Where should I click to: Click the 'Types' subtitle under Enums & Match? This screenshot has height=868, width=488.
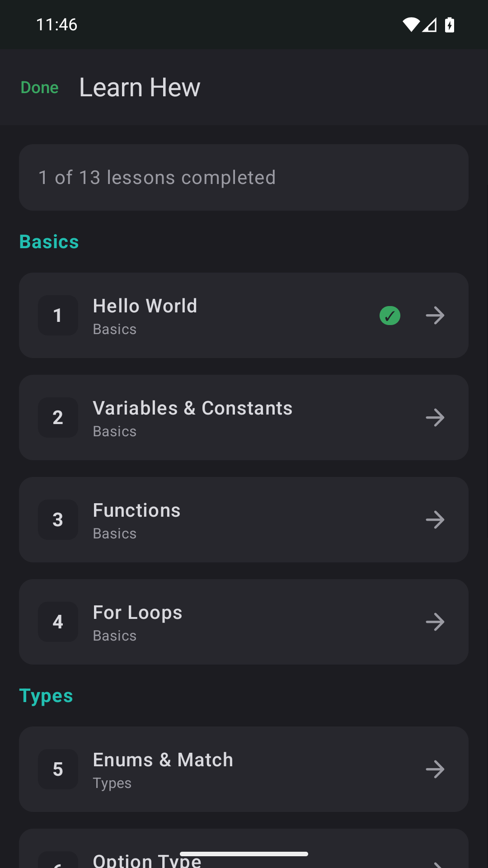pos(112,783)
